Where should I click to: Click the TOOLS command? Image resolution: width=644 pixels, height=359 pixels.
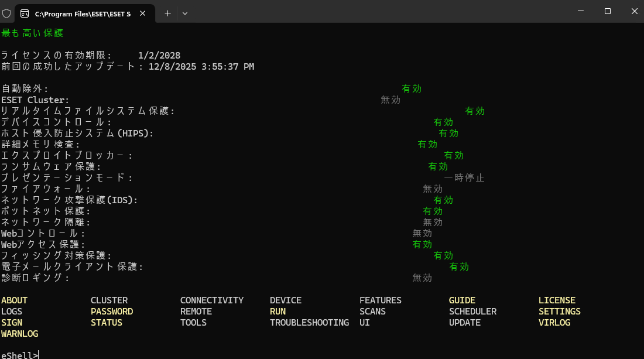tap(193, 323)
